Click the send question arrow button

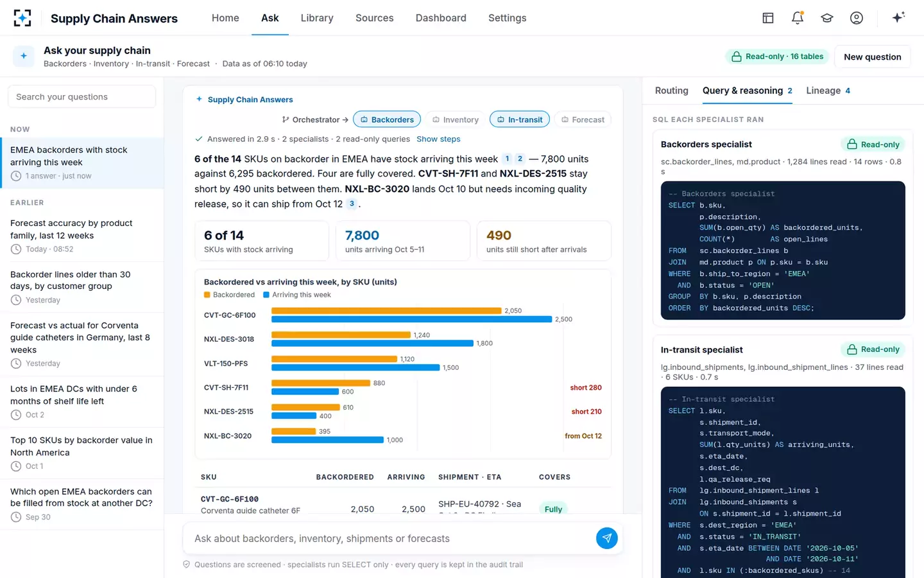(x=607, y=538)
